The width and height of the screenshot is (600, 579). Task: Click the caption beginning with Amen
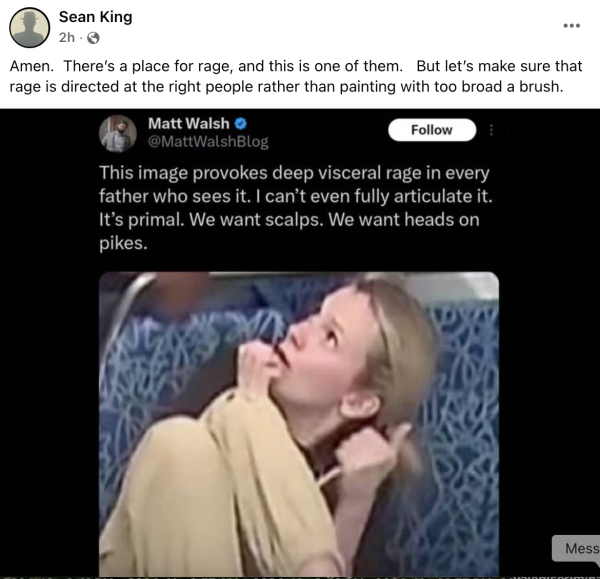295,76
